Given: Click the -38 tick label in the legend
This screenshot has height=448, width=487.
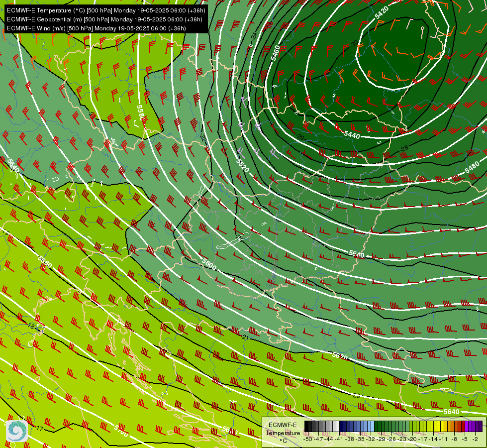Looking at the screenshot, I should pyautogui.click(x=349, y=439).
